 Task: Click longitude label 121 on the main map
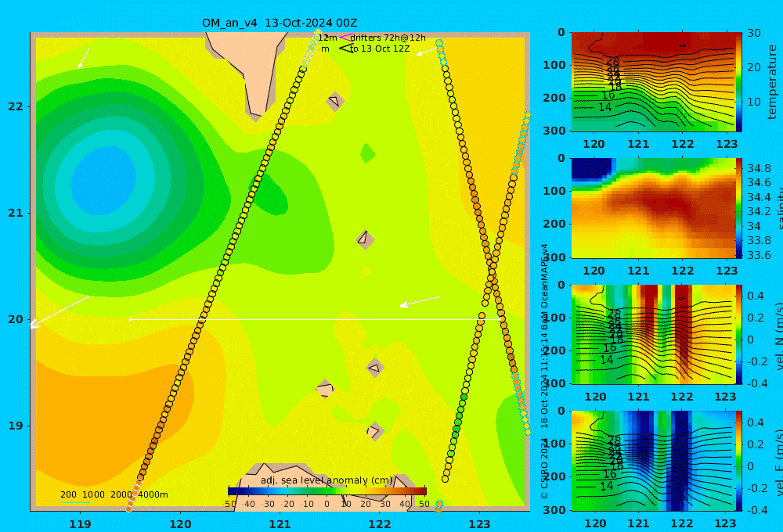click(x=280, y=524)
